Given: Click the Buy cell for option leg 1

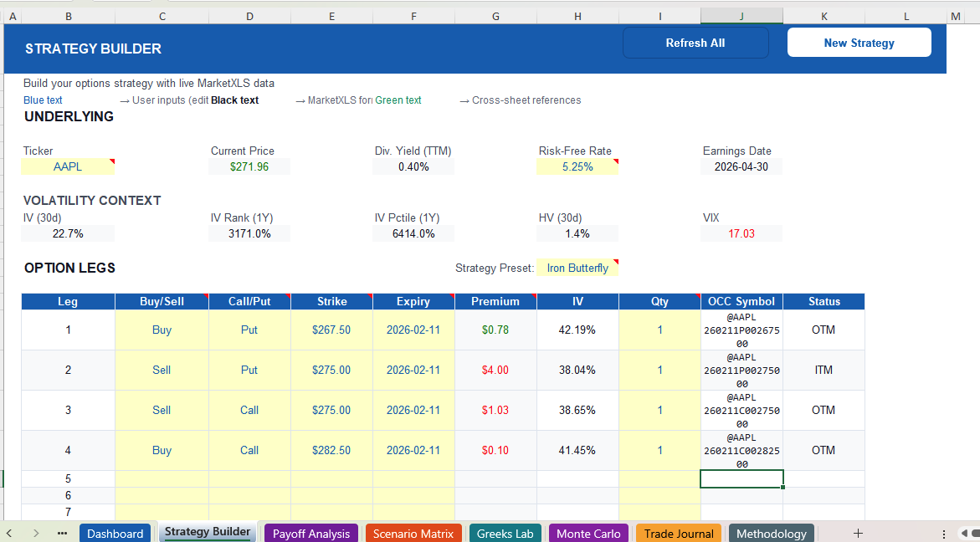Looking at the screenshot, I should click(162, 330).
